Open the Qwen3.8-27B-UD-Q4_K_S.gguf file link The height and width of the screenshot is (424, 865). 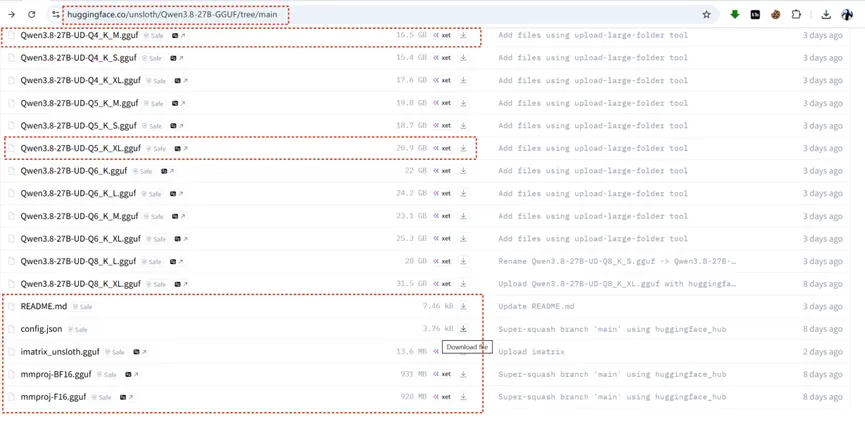coord(78,58)
